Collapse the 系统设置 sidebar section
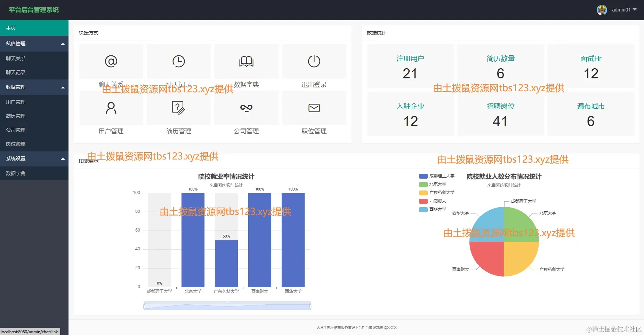This screenshot has width=644, height=335. 34,158
